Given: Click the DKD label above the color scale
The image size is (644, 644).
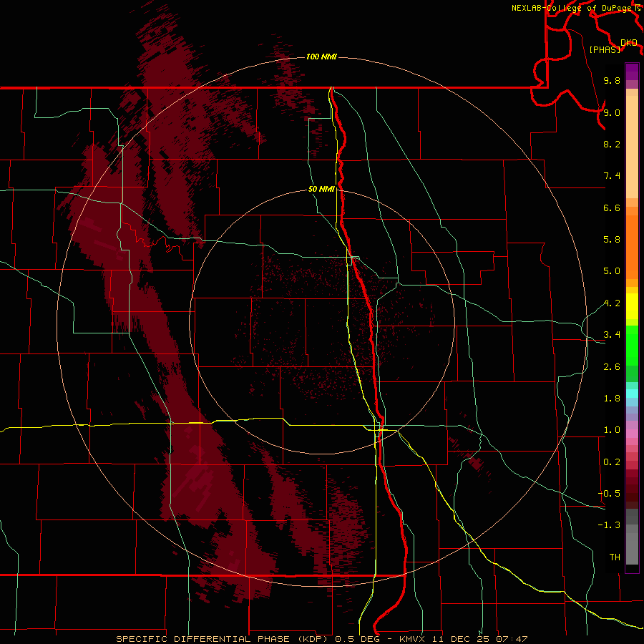Looking at the screenshot, I should coord(629,43).
